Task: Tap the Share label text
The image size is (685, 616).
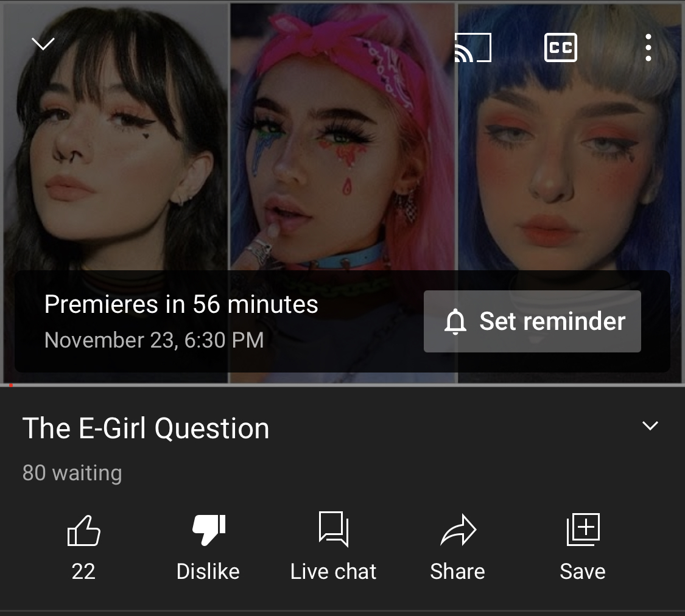Action: pyautogui.click(x=457, y=571)
